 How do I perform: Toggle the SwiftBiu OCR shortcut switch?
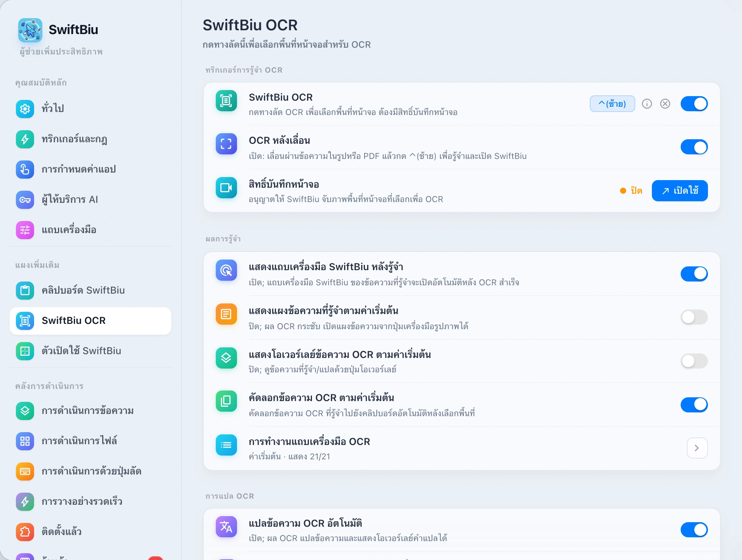[x=694, y=104]
